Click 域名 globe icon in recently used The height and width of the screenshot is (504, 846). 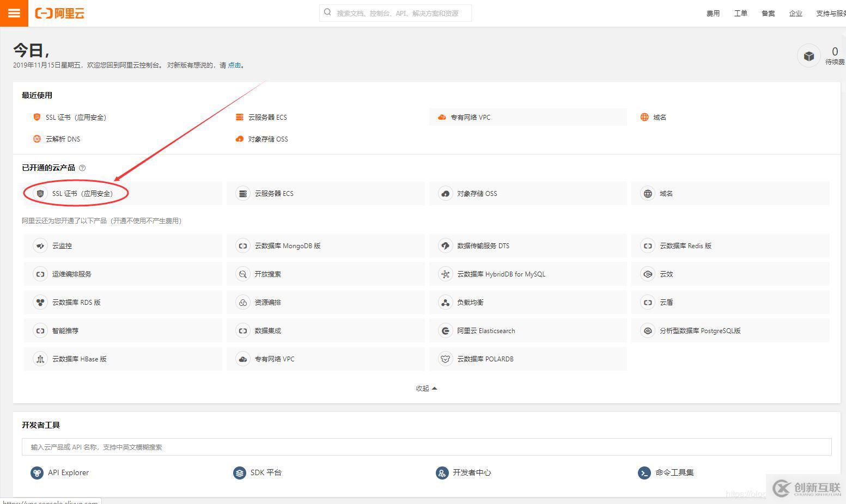[x=644, y=117]
